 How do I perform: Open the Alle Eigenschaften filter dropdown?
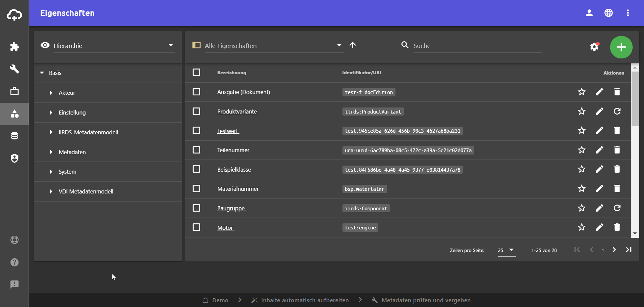tap(274, 46)
